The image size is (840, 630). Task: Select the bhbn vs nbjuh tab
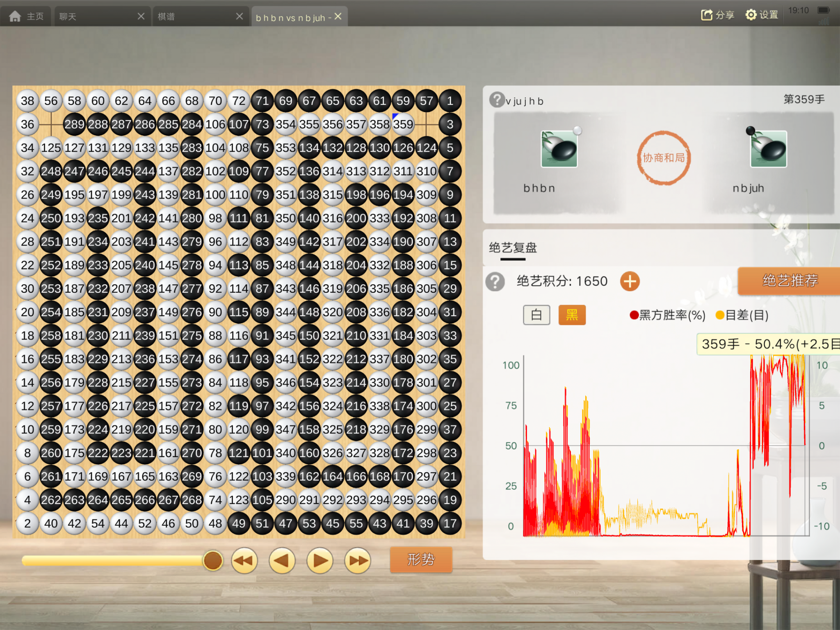point(299,16)
